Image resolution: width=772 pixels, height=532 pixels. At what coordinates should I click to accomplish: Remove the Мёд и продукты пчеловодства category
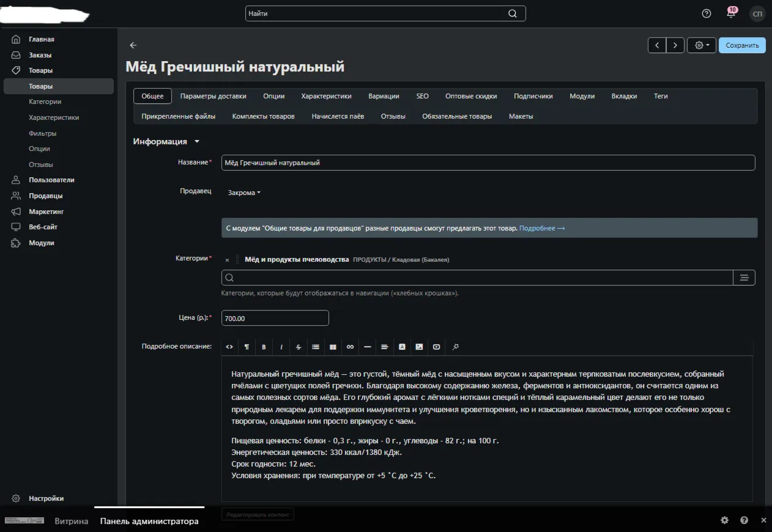point(227,260)
